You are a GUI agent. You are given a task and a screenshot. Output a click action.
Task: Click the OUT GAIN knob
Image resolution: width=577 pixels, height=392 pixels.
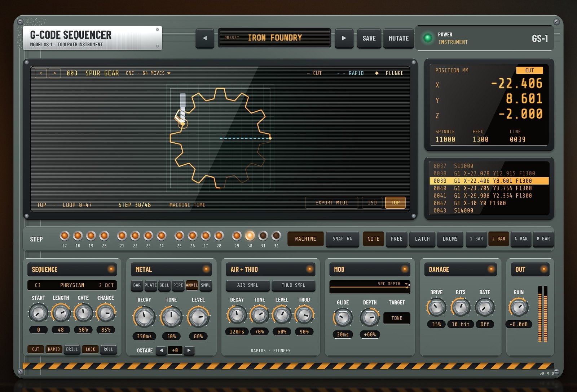(519, 308)
